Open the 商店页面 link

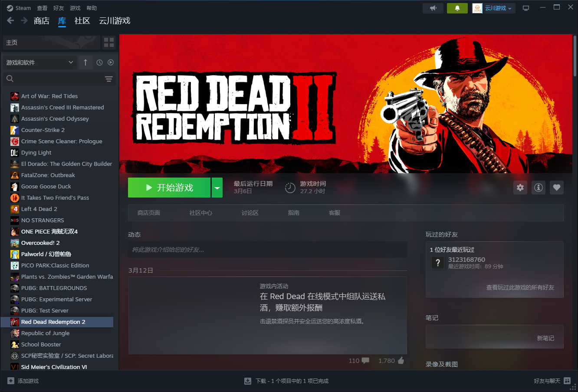pyautogui.click(x=149, y=213)
